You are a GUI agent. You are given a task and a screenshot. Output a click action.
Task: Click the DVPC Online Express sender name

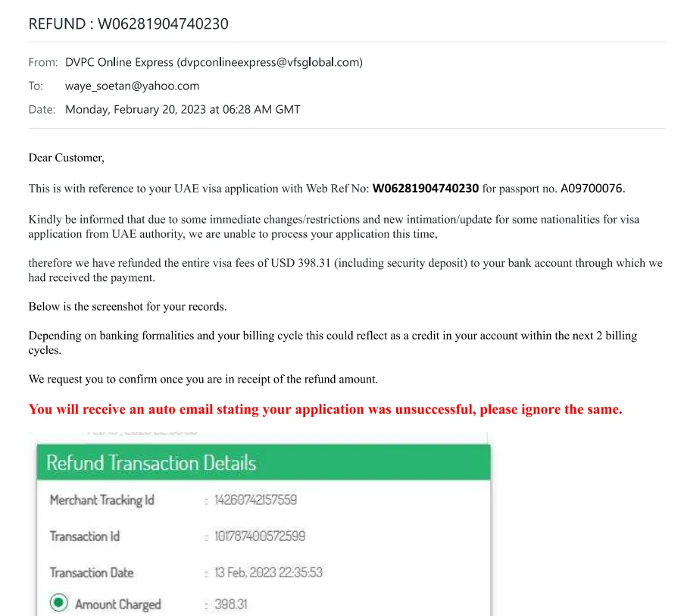pyautogui.click(x=119, y=62)
